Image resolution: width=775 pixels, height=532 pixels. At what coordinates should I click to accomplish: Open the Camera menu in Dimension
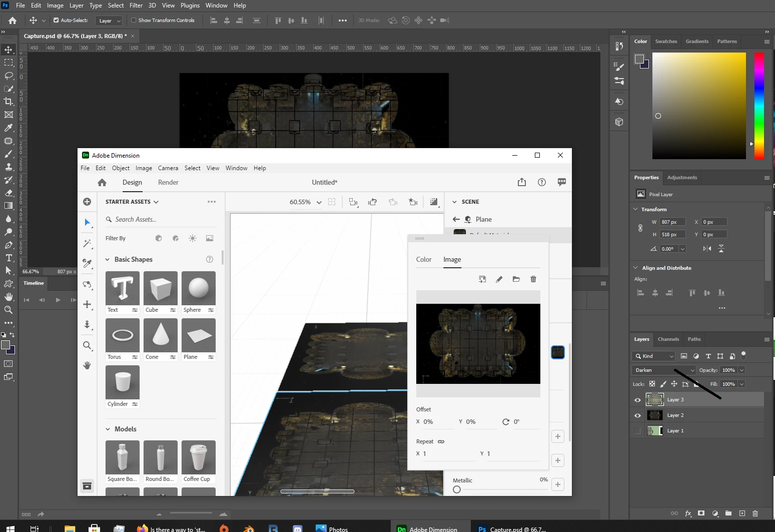pyautogui.click(x=168, y=168)
